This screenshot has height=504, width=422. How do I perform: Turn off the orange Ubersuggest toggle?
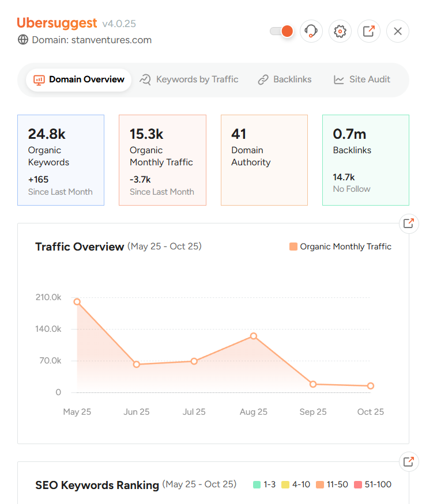tap(282, 31)
